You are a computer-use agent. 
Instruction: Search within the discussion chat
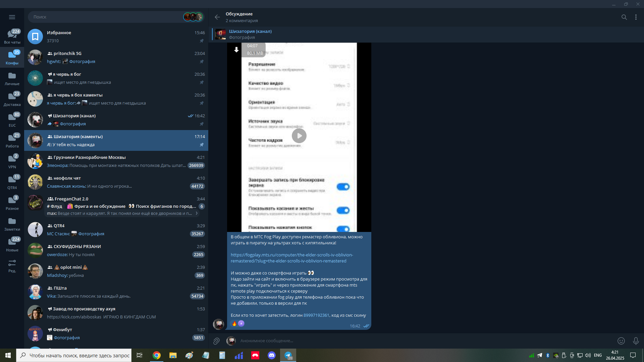(624, 17)
